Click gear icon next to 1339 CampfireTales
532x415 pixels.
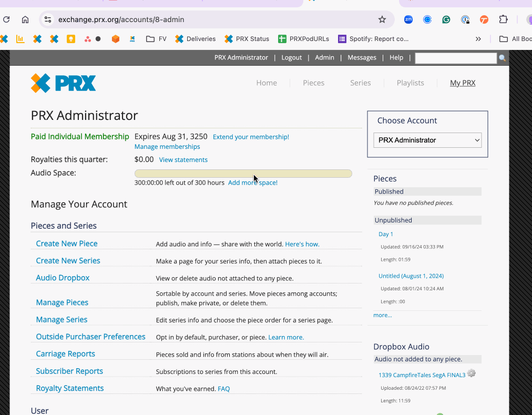point(471,373)
